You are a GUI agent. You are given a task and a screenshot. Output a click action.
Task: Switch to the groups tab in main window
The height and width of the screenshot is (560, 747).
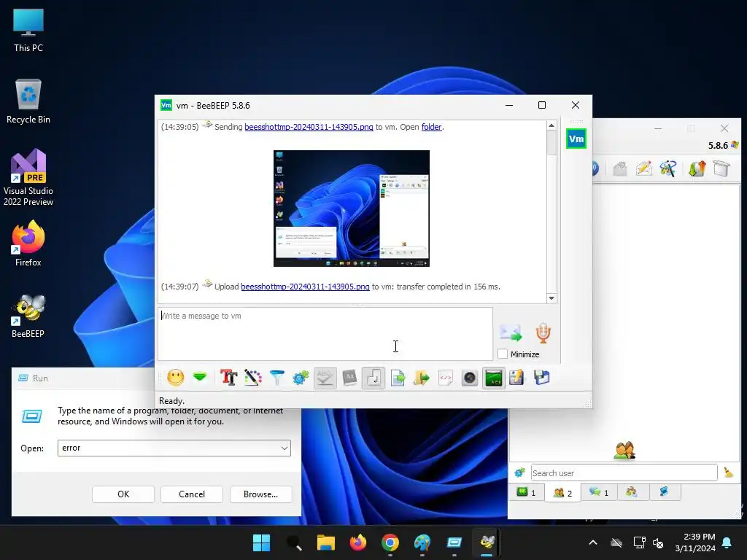[632, 492]
